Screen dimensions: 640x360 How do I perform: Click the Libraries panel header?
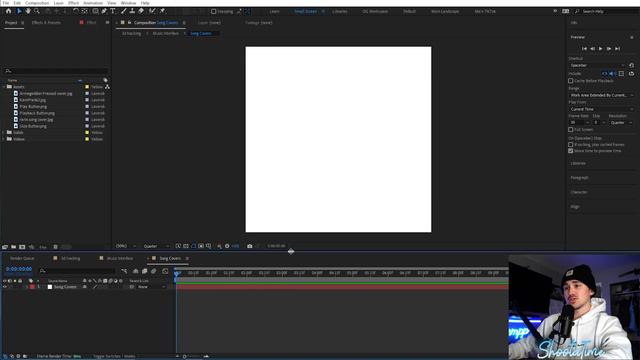pos(578,163)
